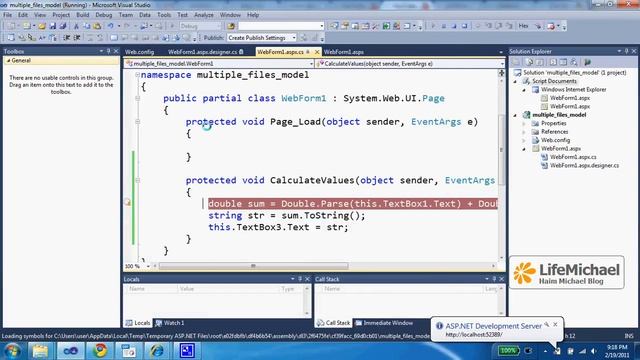Switch to the Web.config editor tab
640x360 pixels.
click(x=140, y=52)
